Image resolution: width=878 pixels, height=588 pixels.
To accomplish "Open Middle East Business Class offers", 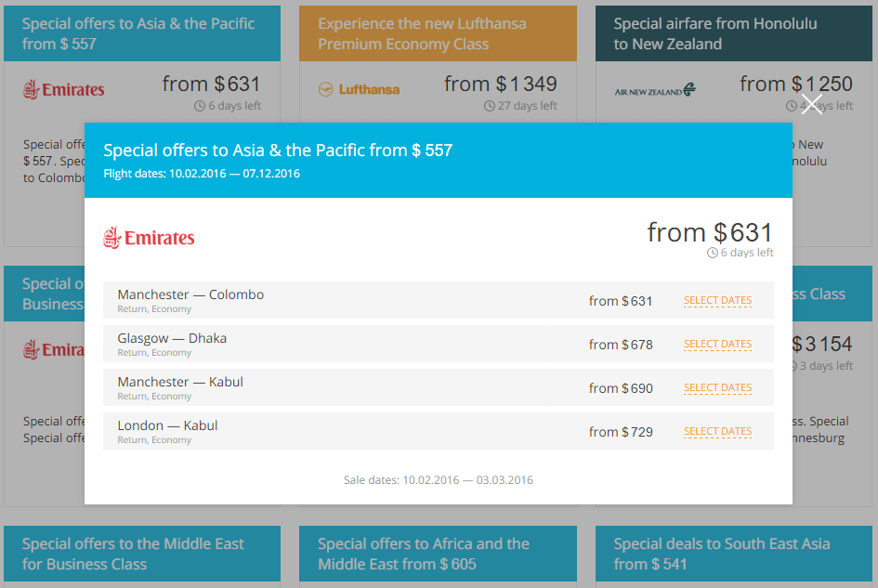I will (141, 554).
